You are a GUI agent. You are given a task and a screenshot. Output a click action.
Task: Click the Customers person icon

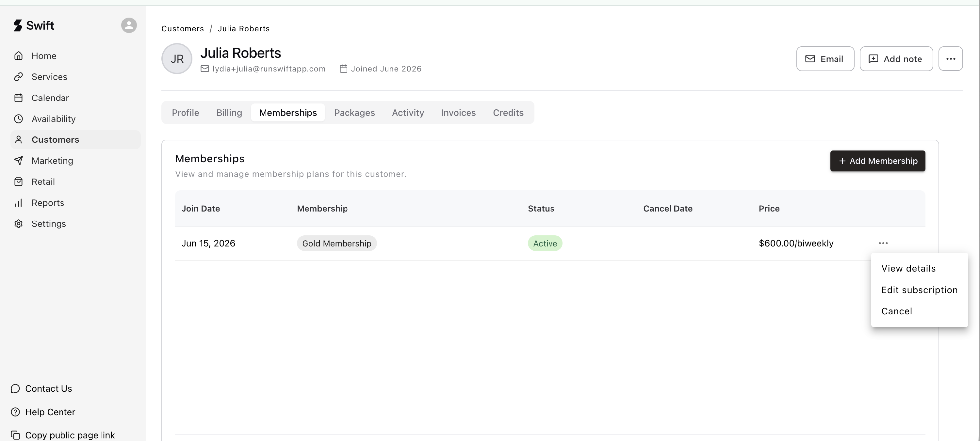tap(18, 139)
